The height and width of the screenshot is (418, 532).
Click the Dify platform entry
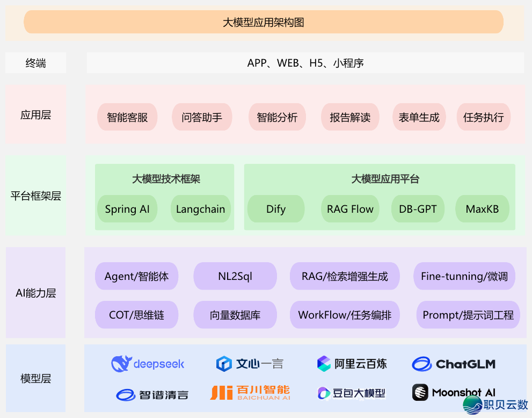pyautogui.click(x=276, y=210)
